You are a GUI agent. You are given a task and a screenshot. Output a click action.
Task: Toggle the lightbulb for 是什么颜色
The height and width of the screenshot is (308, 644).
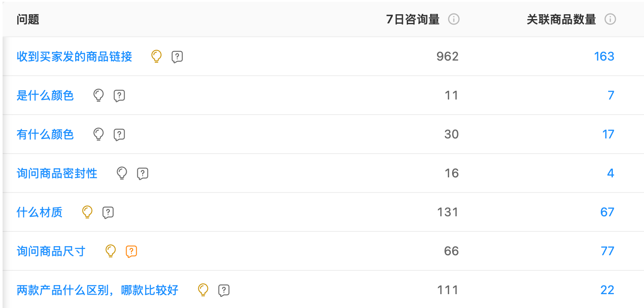(99, 95)
